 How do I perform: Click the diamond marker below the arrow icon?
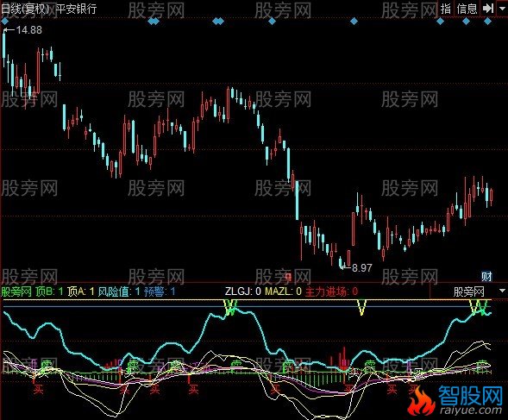click(487, 22)
